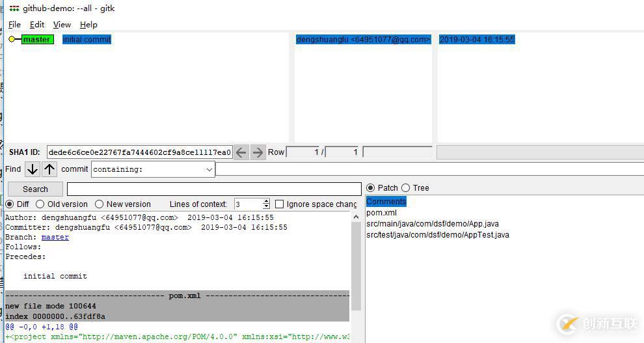Find previous with the up arrow
This screenshot has width=644, height=343.
coord(49,169)
